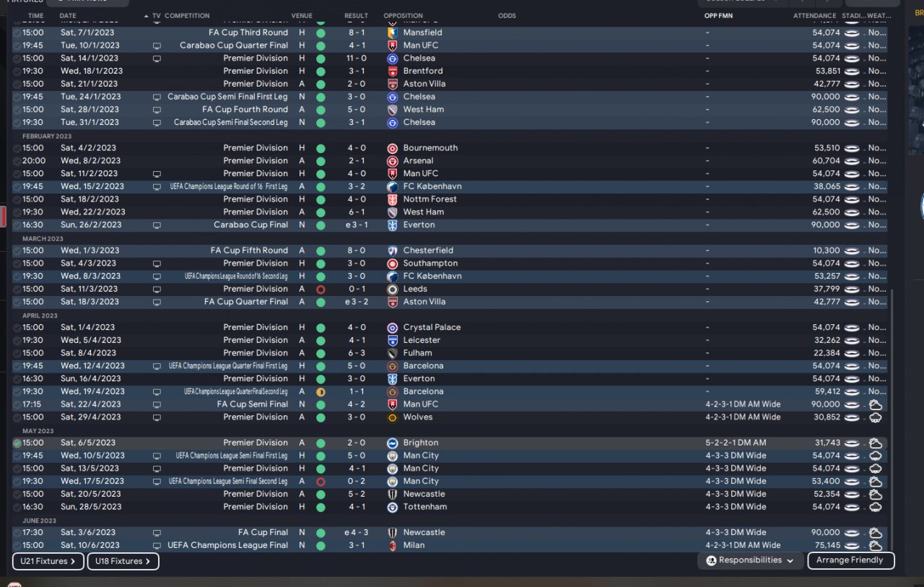This screenshot has width=924, height=587.
Task: Click the 'FA Cup Quarter Final' competition text
Action: pos(246,302)
